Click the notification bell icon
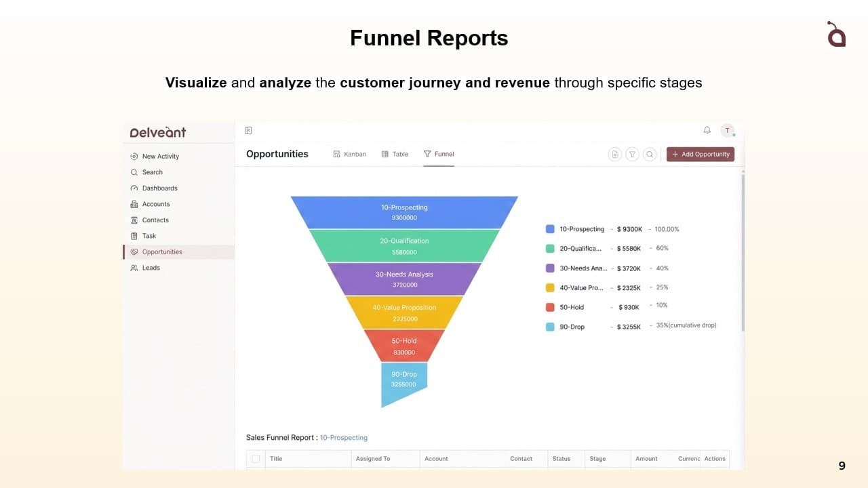This screenshot has width=868, height=488. coord(707,130)
